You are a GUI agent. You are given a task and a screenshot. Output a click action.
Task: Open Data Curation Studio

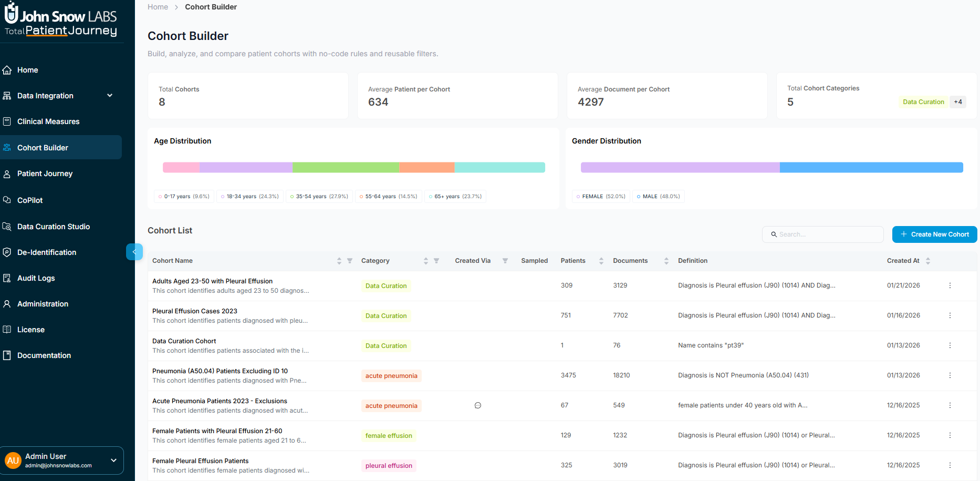tap(53, 227)
